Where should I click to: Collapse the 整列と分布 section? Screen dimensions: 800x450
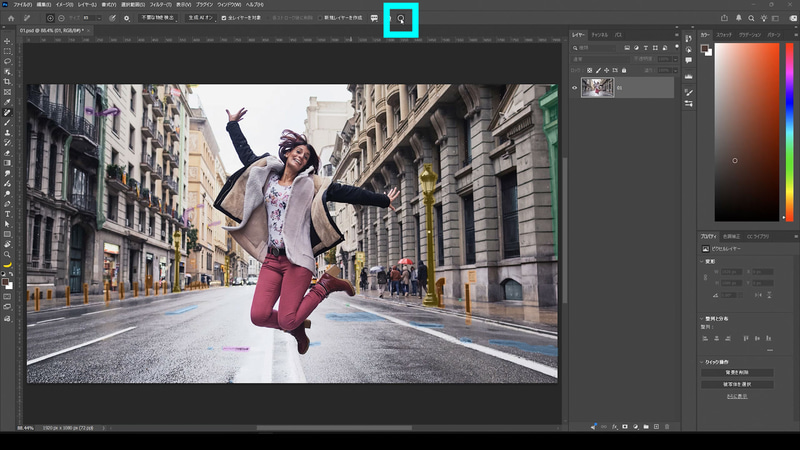(x=702, y=318)
